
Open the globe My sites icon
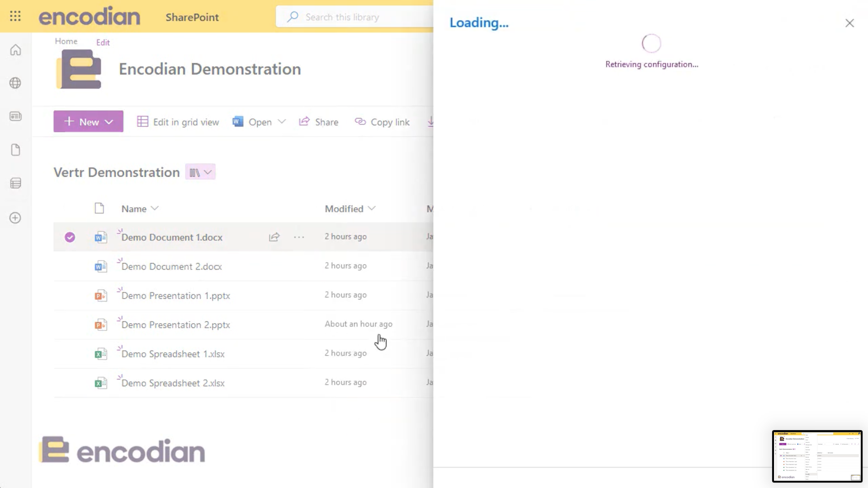coord(15,83)
